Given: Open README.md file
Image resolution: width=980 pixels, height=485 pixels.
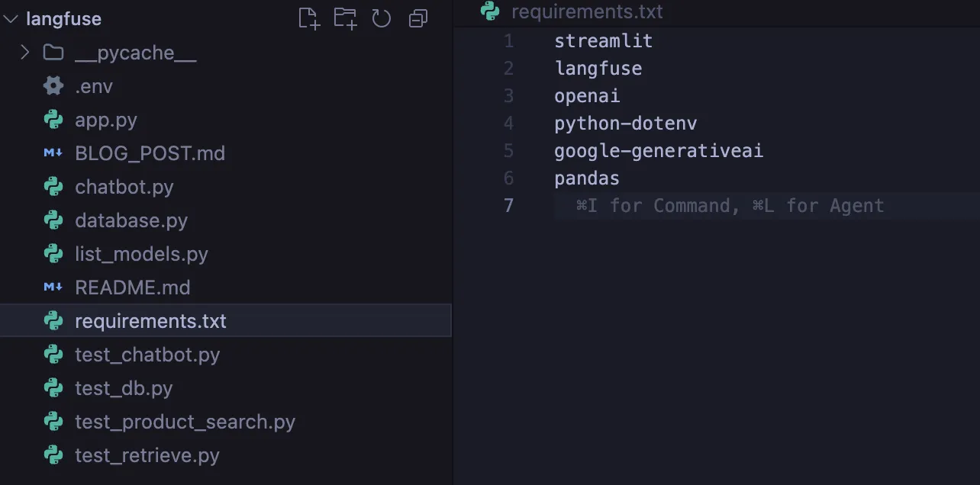Looking at the screenshot, I should coord(132,287).
